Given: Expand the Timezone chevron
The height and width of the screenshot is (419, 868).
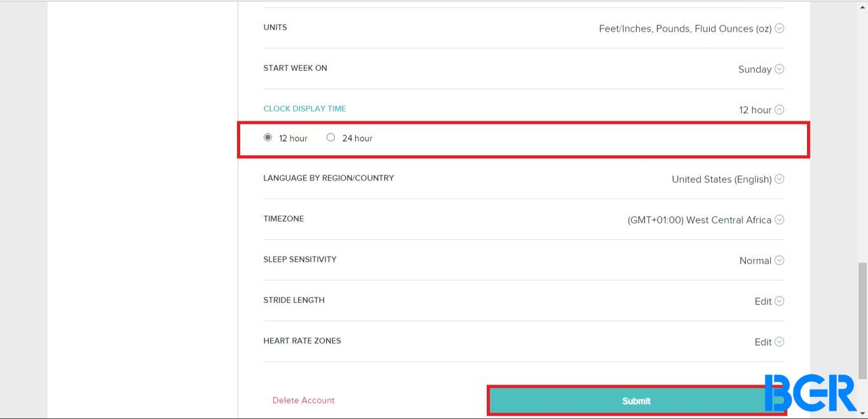Looking at the screenshot, I should [780, 219].
